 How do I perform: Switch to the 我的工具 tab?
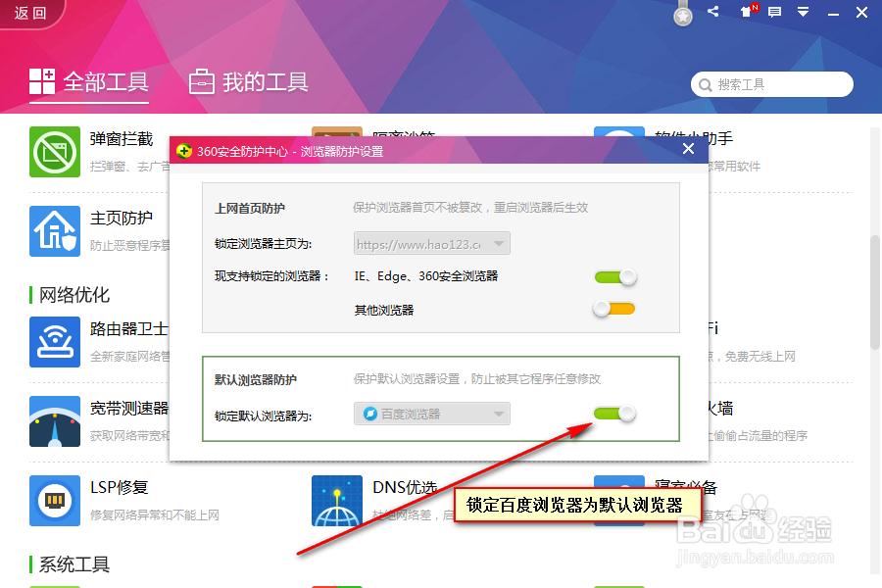click(x=249, y=82)
